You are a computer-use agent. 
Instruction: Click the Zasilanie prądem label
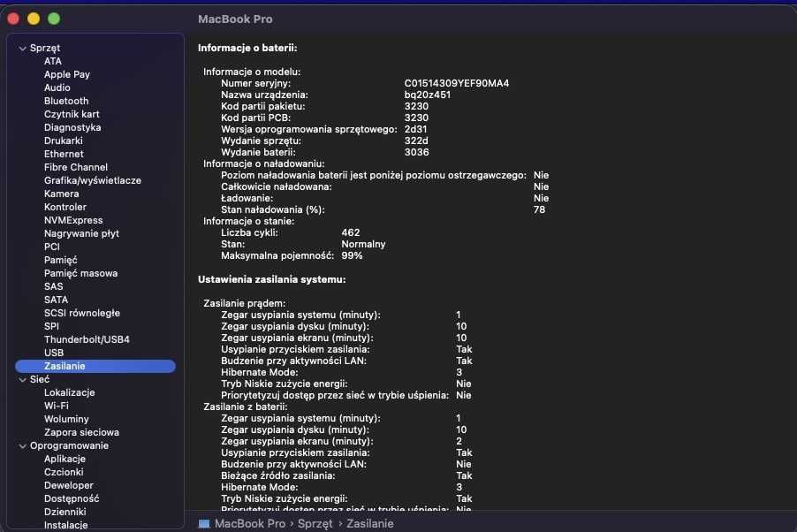pyautogui.click(x=244, y=303)
